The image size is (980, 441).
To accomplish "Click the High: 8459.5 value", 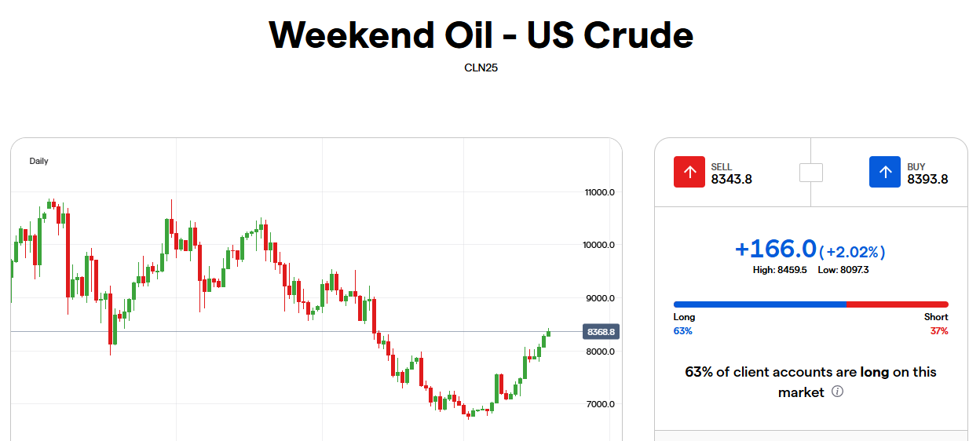I will (780, 270).
